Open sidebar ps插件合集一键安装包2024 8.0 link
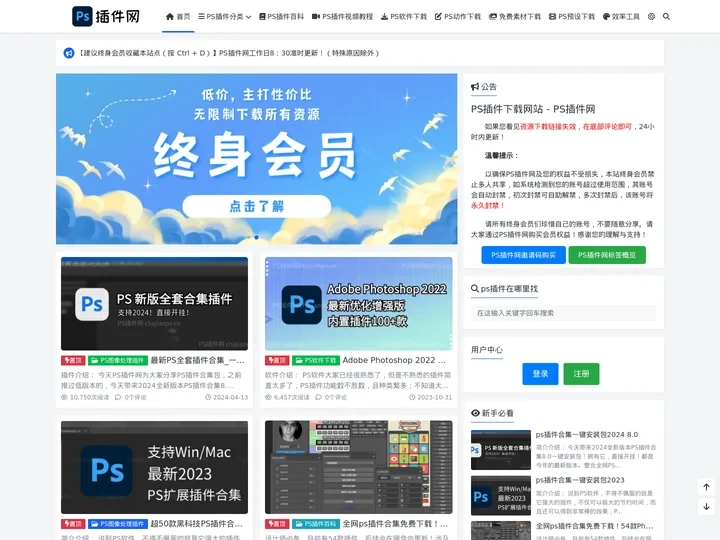This screenshot has width=720, height=540. pos(587,434)
